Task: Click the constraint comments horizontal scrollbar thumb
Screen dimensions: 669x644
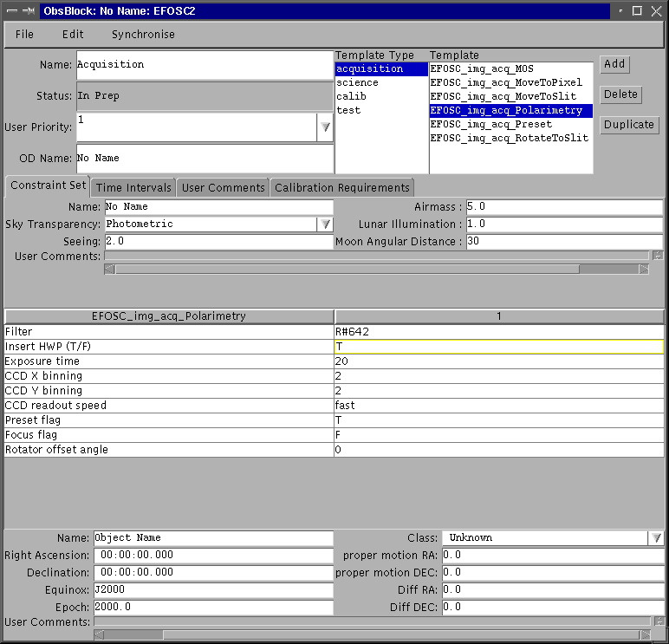Action: click(347, 270)
